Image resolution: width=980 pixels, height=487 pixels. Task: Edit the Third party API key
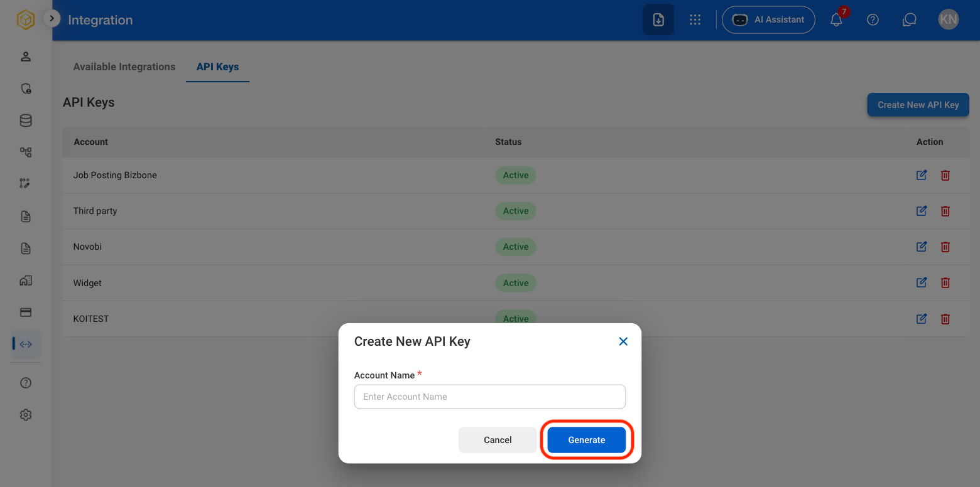point(922,211)
